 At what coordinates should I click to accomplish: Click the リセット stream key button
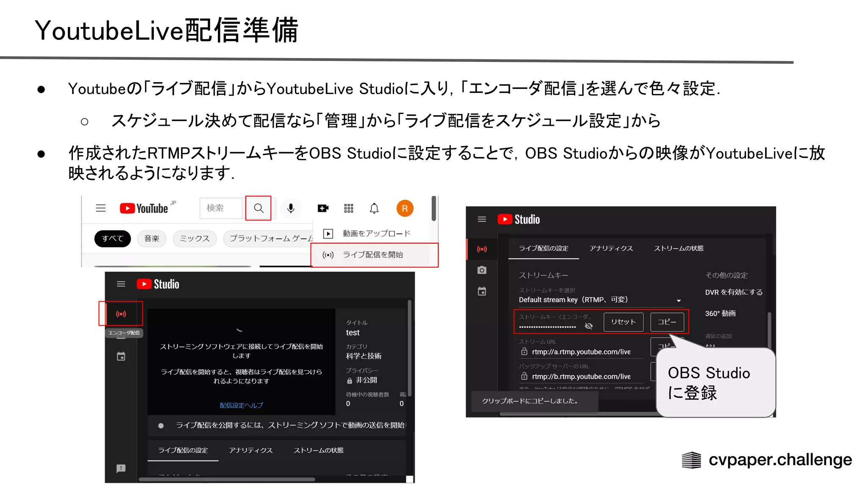pos(623,322)
